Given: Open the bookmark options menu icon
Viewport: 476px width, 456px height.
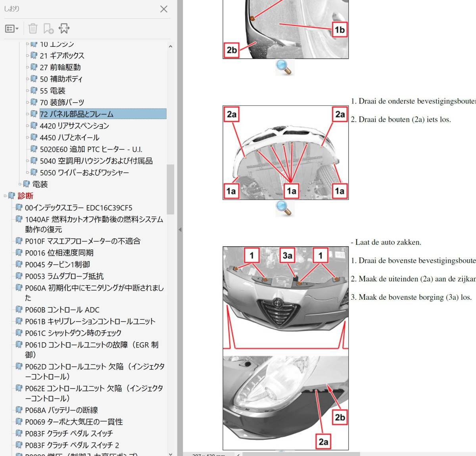Looking at the screenshot, I should pos(12,29).
